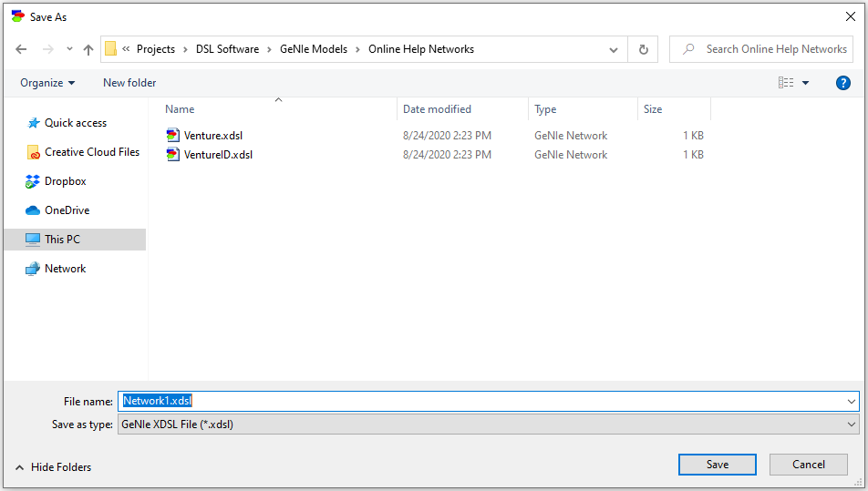Click the Network computers icon
Viewport: 868px width, 491px height.
(x=33, y=269)
